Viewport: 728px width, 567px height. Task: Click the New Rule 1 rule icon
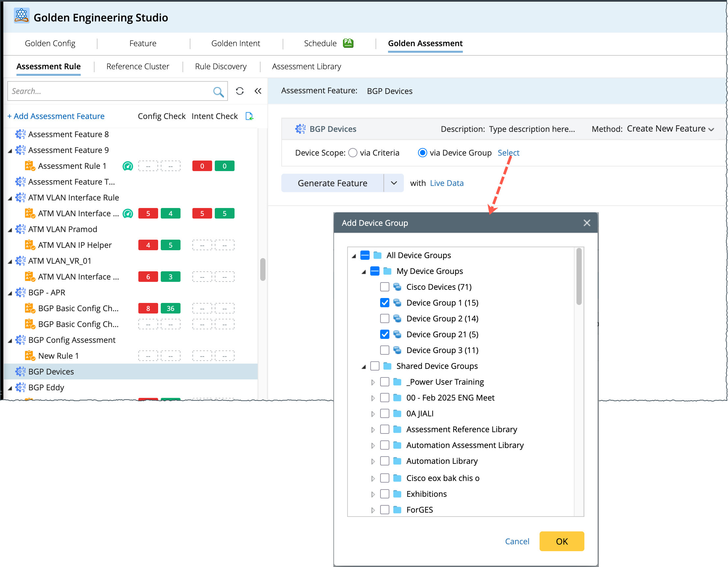pyautogui.click(x=30, y=356)
